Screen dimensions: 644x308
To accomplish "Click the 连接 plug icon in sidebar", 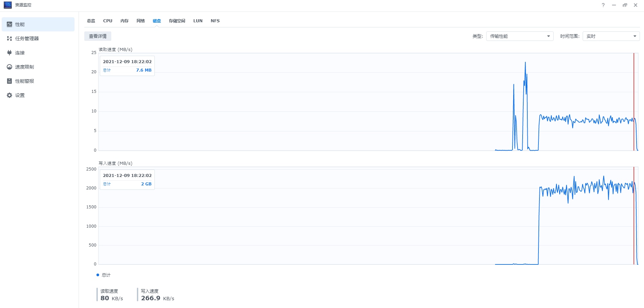I will pos(9,53).
